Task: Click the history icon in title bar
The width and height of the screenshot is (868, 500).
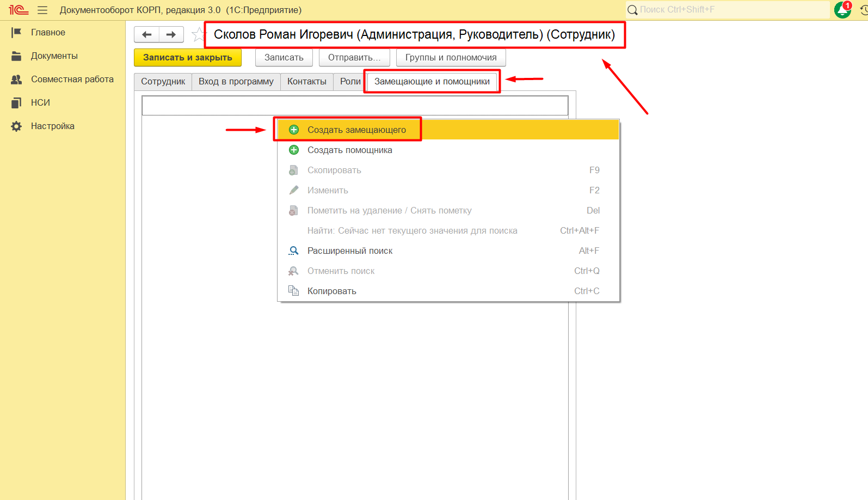Action: point(864,10)
